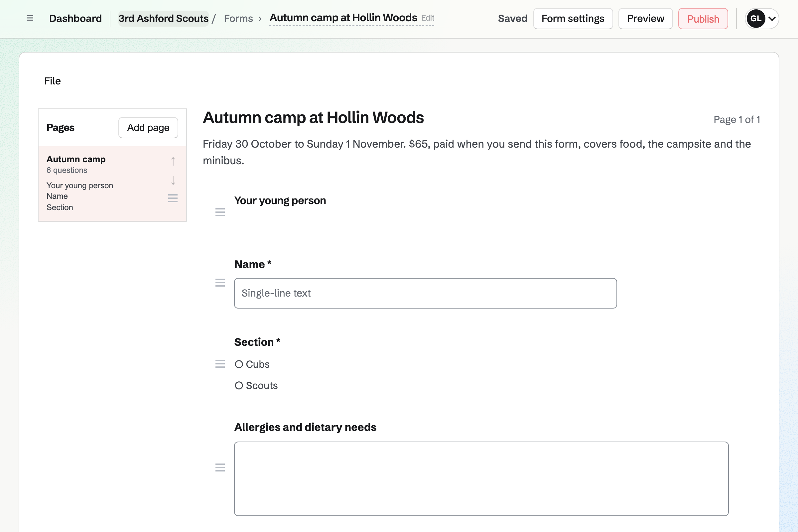Select the Cubs radio option
The width and height of the screenshot is (798, 532).
pos(239,364)
